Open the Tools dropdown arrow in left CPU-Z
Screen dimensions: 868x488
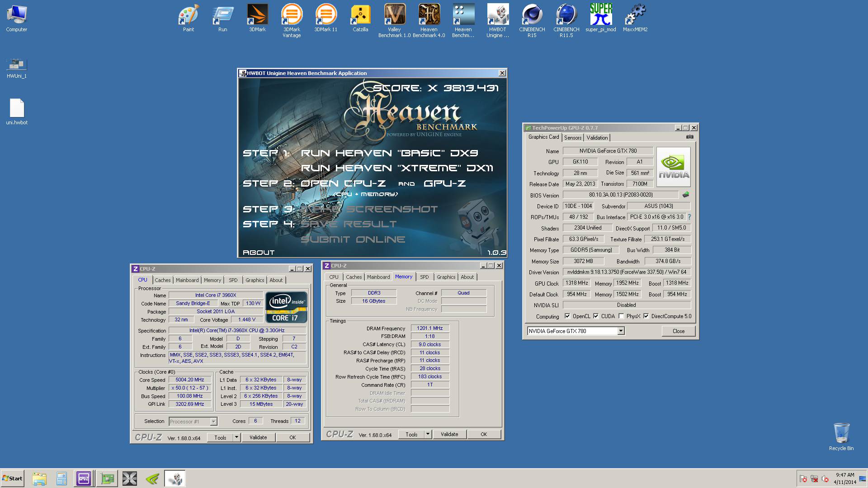pyautogui.click(x=236, y=437)
